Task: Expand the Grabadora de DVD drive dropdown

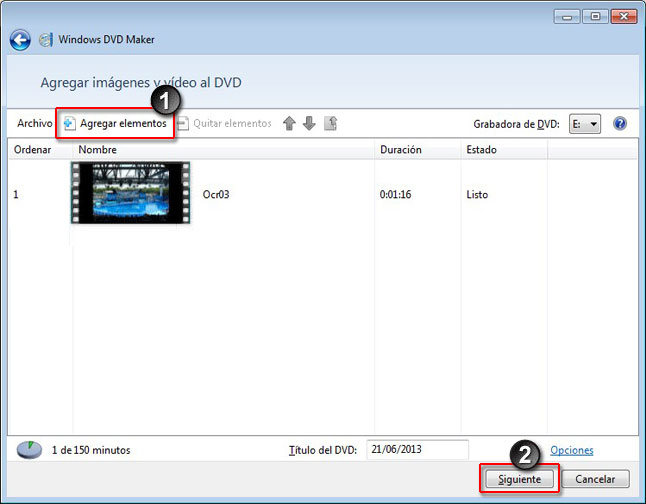Action: (585, 124)
